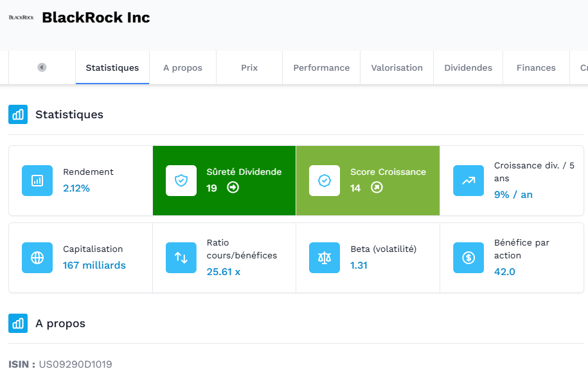Open the Performance tab

click(321, 67)
